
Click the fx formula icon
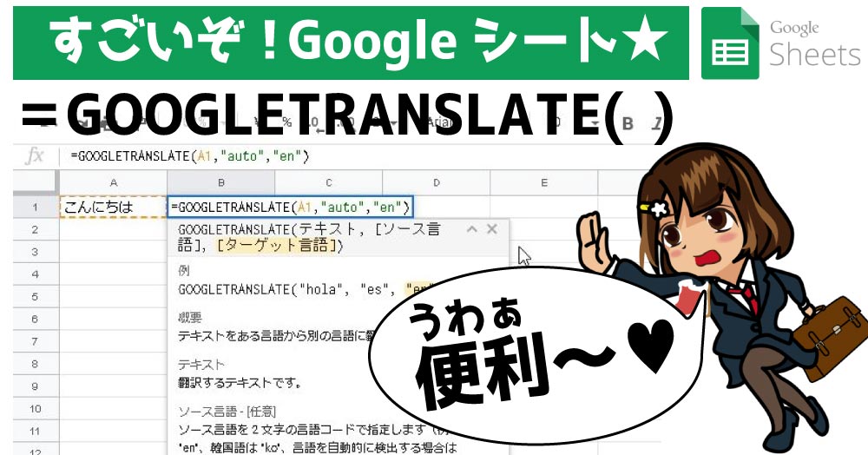(x=35, y=156)
